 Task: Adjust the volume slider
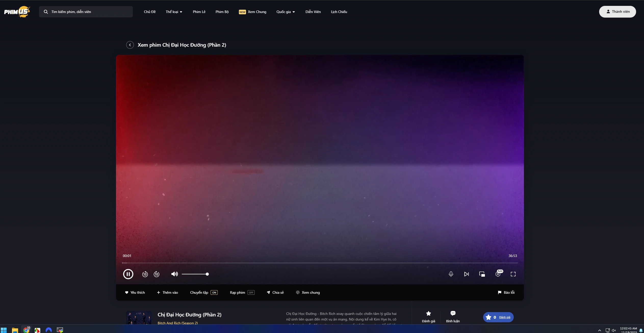(x=195, y=274)
